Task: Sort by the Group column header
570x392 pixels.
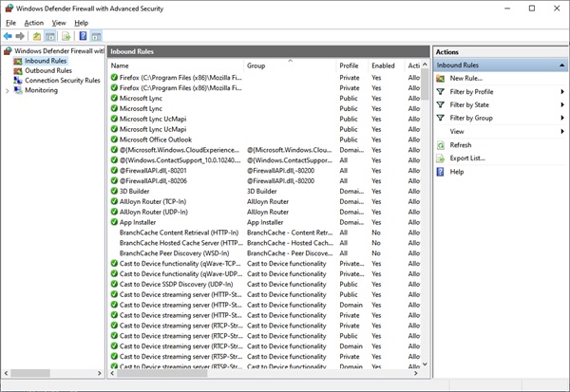Action: pyautogui.click(x=290, y=65)
